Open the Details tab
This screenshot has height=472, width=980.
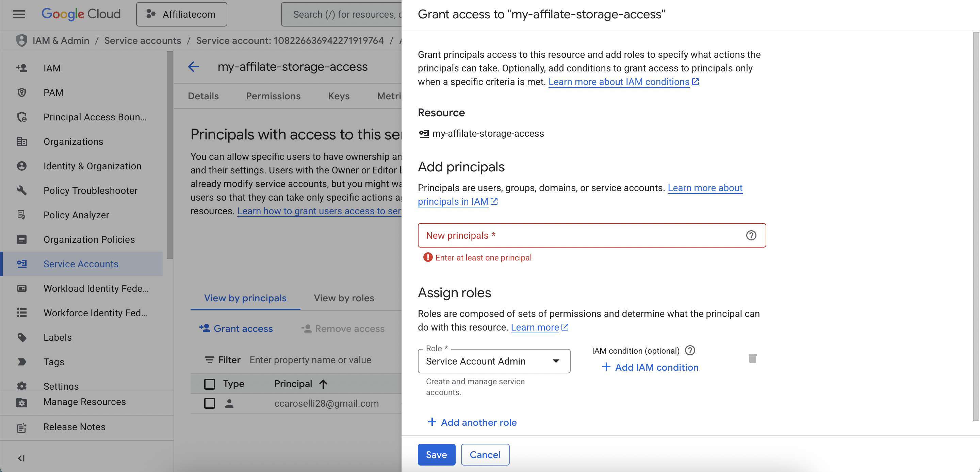click(203, 96)
